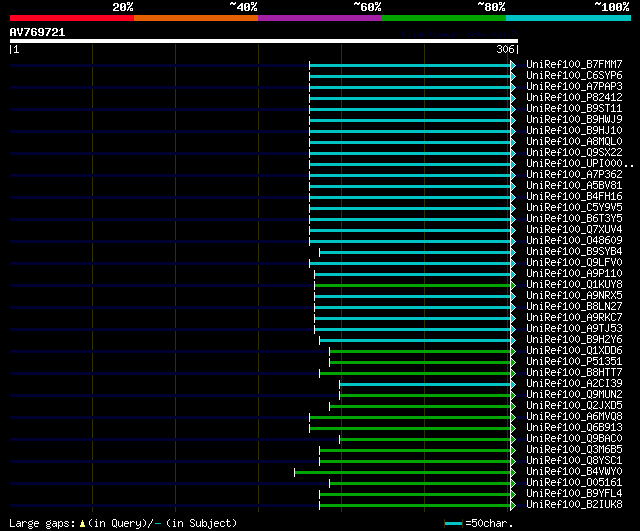The width and height of the screenshot is (640, 531).
Task: Open UniRef100_B4VWY0 entry
Action: 574,472
